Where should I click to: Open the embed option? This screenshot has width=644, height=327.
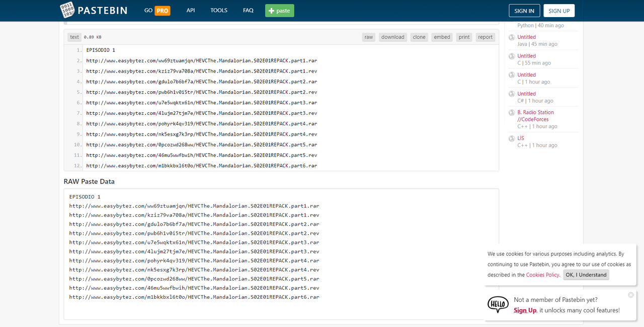[x=442, y=37]
